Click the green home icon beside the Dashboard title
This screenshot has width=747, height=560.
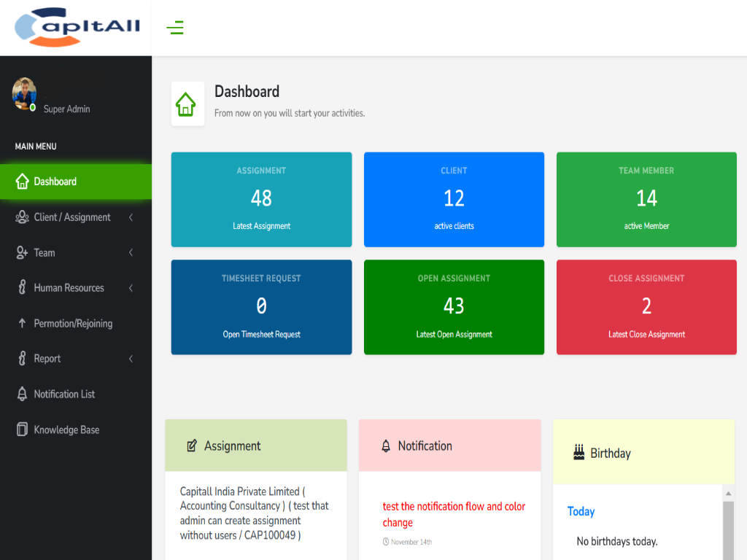click(x=187, y=104)
